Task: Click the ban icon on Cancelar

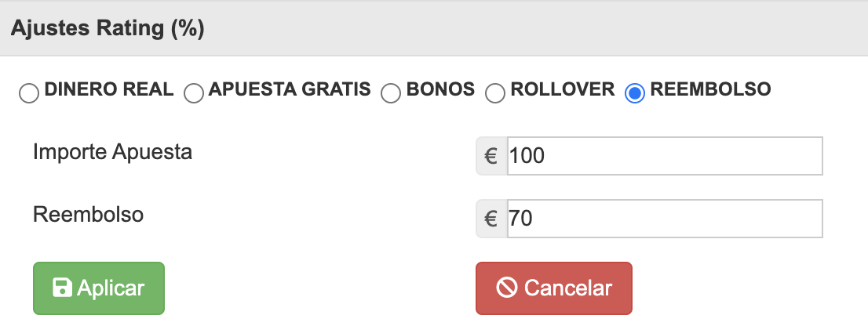Action: pos(507,288)
